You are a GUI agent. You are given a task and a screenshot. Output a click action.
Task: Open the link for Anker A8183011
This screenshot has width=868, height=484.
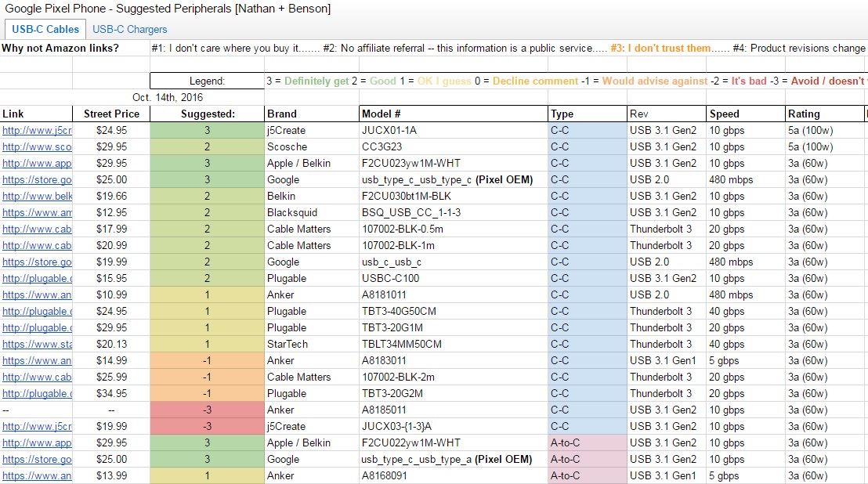click(x=37, y=360)
